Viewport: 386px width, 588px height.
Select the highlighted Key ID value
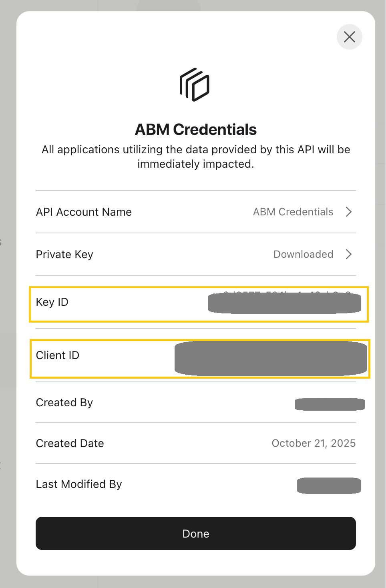(285, 303)
